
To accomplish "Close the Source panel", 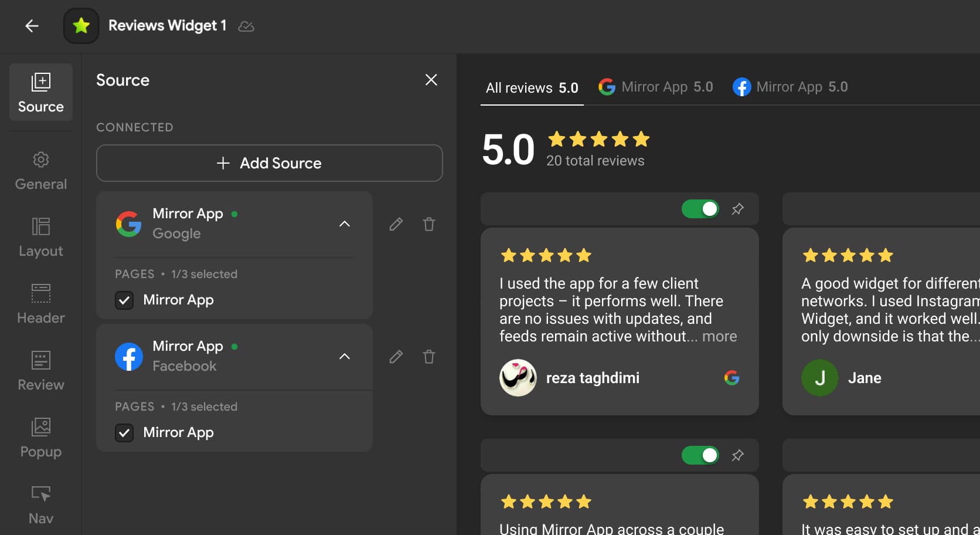I will point(431,80).
